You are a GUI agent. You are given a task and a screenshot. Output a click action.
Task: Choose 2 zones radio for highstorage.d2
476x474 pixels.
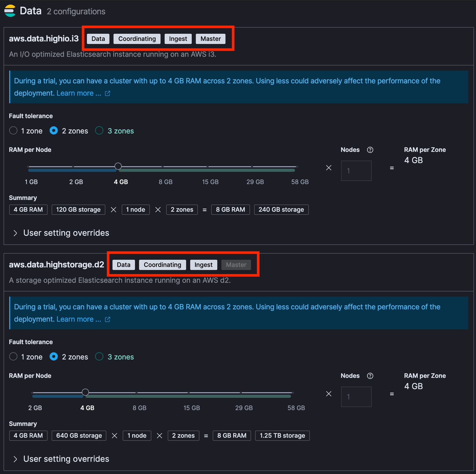[x=54, y=357]
